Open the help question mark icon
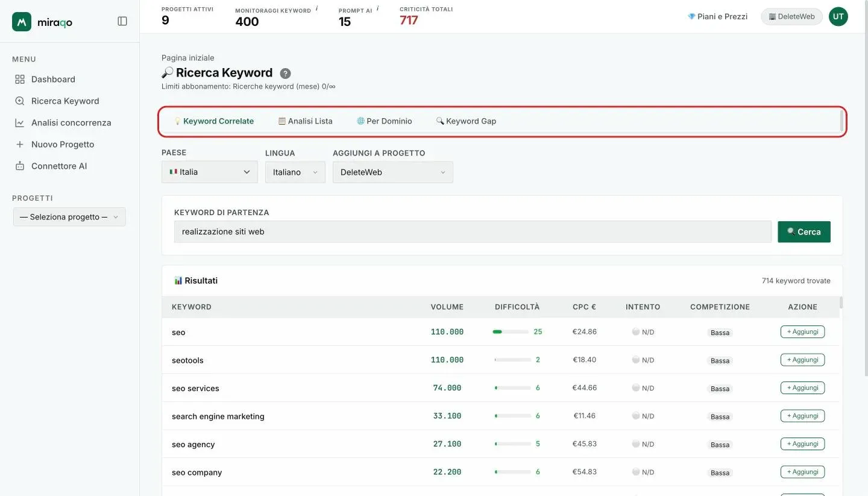This screenshot has width=868, height=496. 286,74
